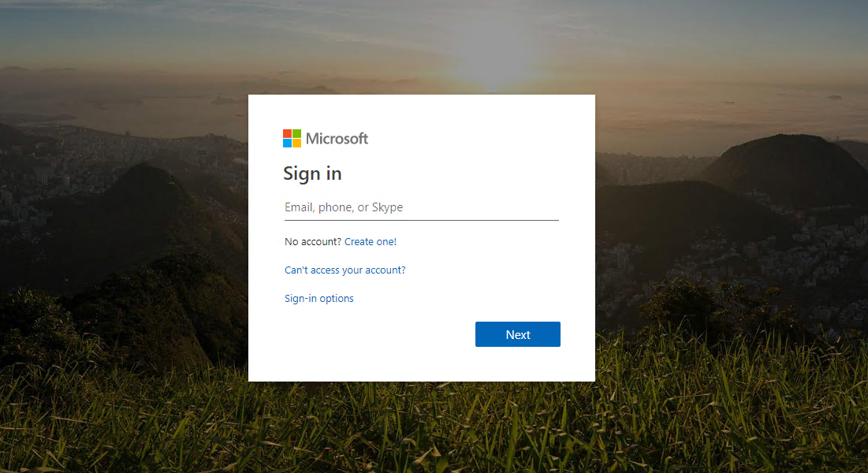Image resolution: width=868 pixels, height=473 pixels.
Task: Open the Create one! account link
Action: 371,241
